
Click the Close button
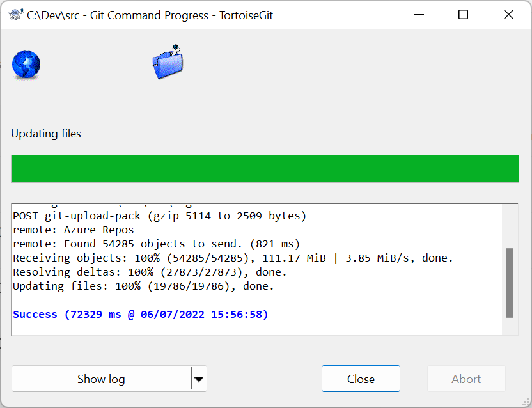pos(361,379)
